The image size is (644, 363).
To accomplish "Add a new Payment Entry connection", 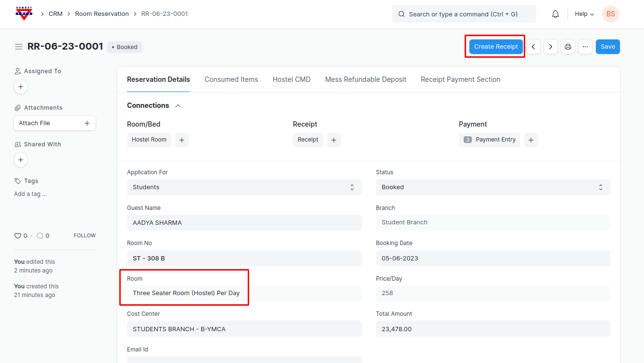I will (531, 140).
